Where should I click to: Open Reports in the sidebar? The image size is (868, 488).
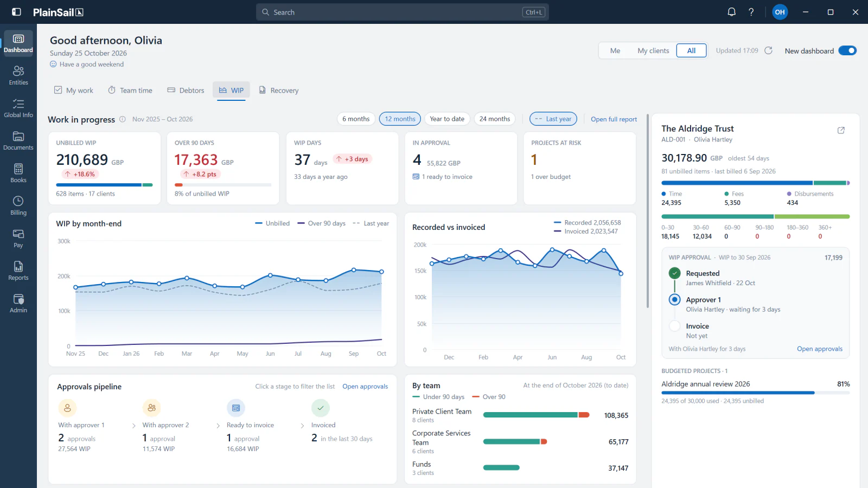18,271
